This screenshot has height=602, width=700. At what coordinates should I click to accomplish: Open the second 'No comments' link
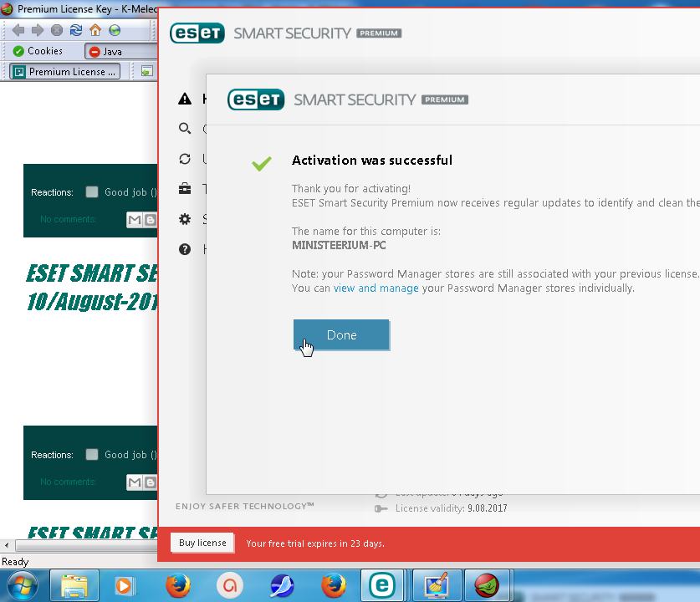[69, 482]
